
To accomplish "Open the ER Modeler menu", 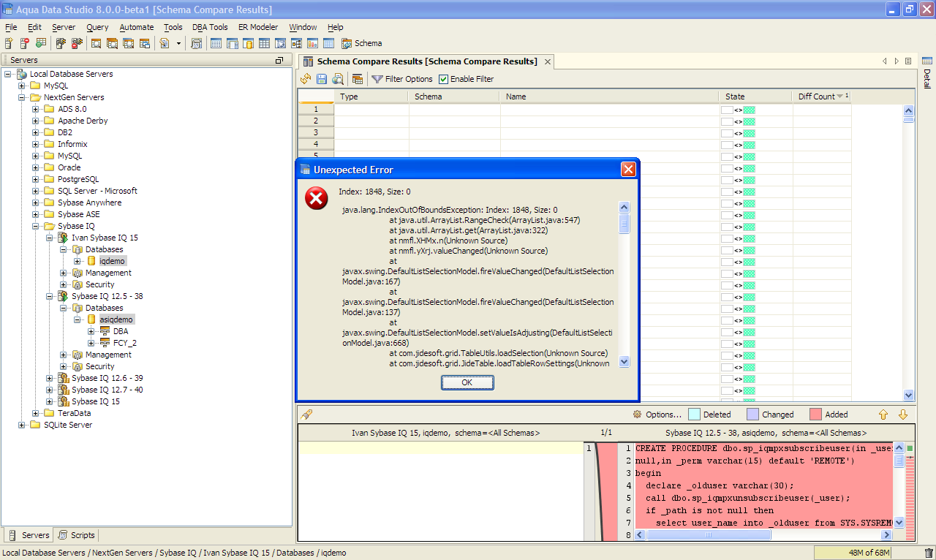I will point(258,27).
